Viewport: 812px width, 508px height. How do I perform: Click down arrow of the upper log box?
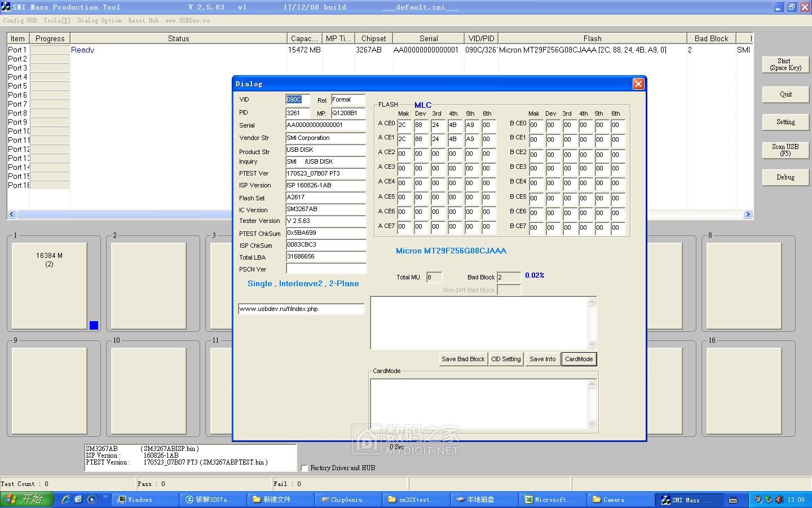click(x=592, y=344)
